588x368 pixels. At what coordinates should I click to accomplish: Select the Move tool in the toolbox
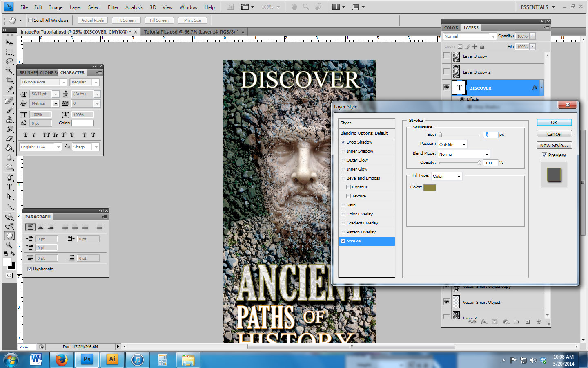[9, 43]
